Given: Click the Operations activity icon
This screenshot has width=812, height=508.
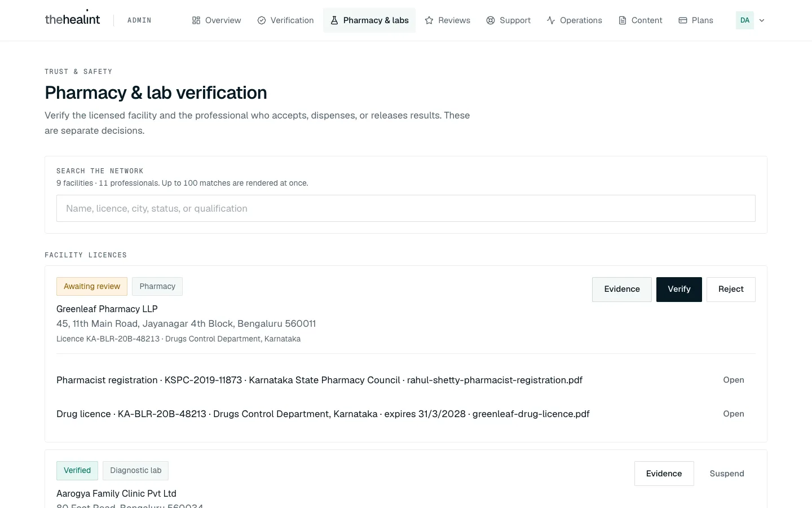Looking at the screenshot, I should (x=551, y=20).
